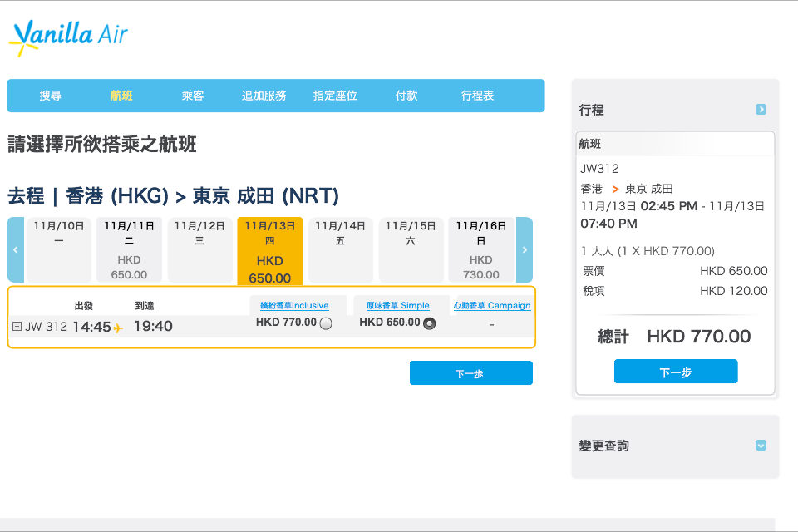Show earlier dates with left arrow
Image resolution: width=798 pixels, height=532 pixels.
pos(16,249)
